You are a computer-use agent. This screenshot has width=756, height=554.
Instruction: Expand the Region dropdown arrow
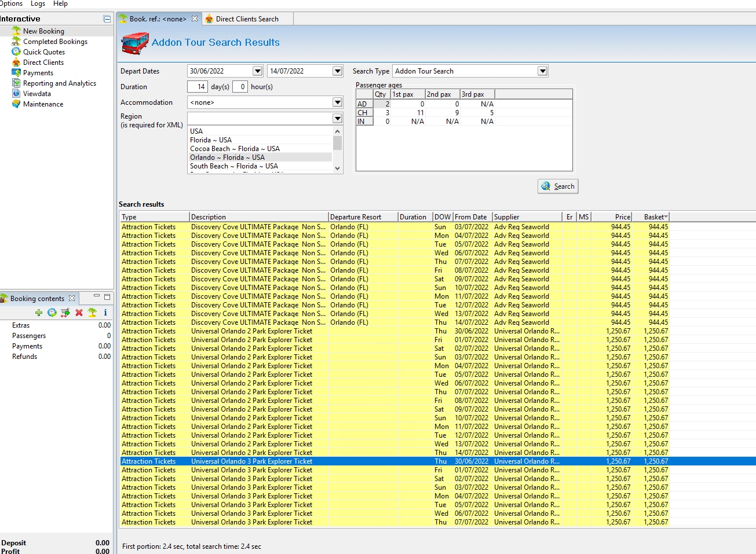[337, 118]
